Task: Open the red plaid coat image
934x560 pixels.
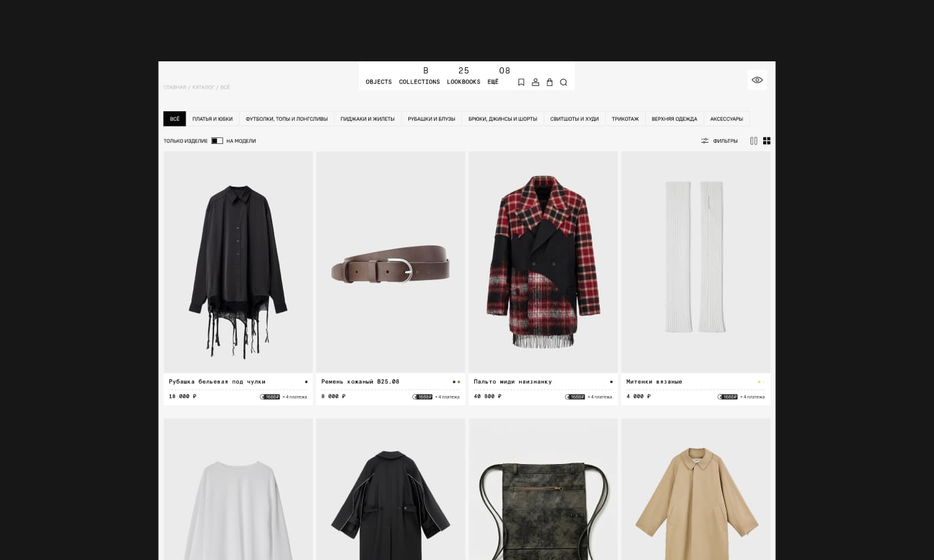Action: pos(543,262)
